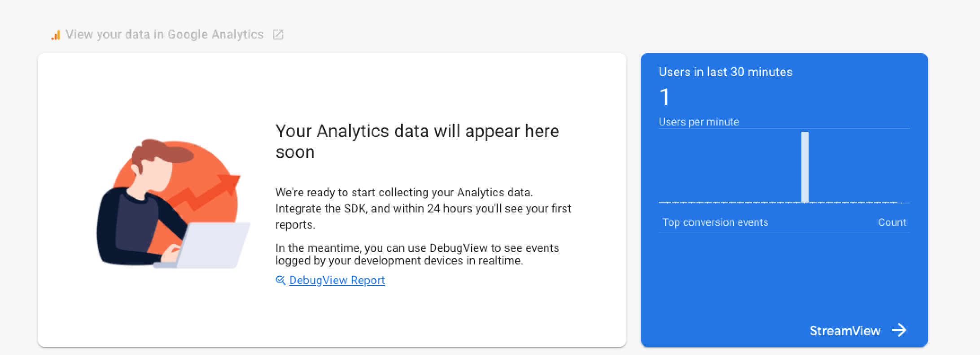Image resolution: width=980 pixels, height=355 pixels.
Task: Click the tall bar in the users chart
Action: 805,167
